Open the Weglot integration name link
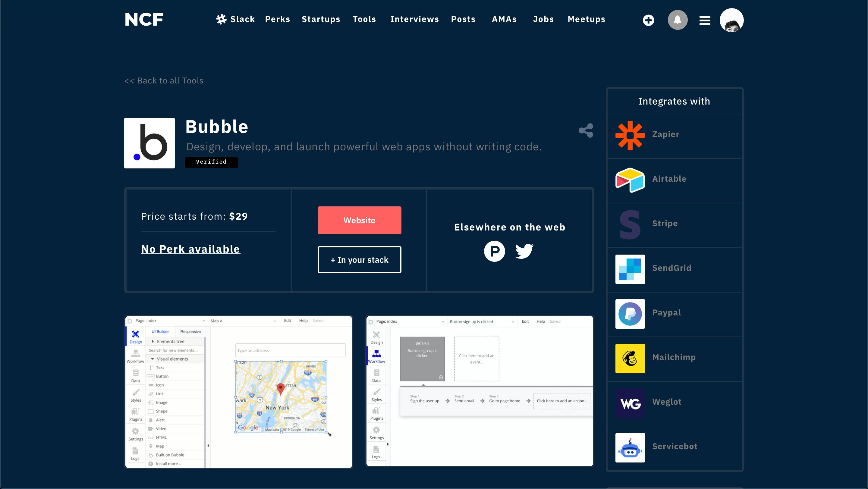This screenshot has height=489, width=868. [x=667, y=402]
